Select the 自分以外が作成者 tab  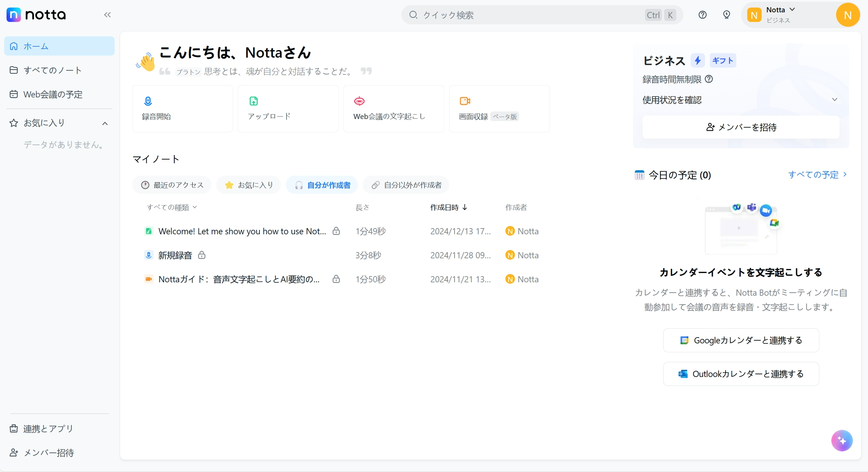[406, 185]
